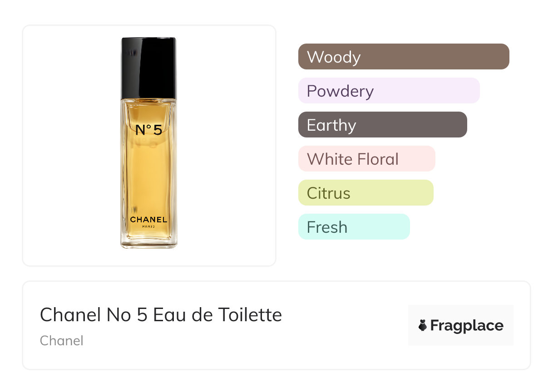Open the Fragplace wordmark link
Viewport: 553px width, 392px height.
[x=467, y=325]
